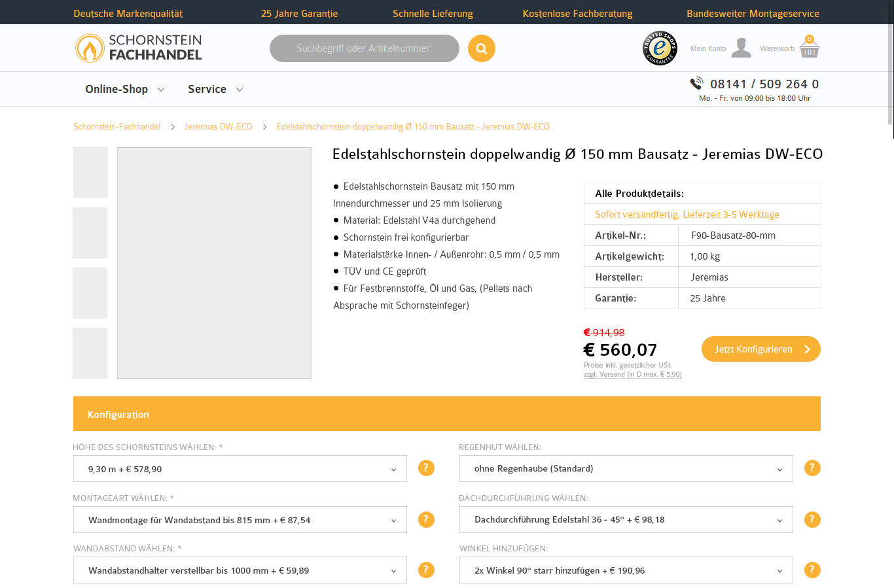Open the Dachdurchführung wählen dropdown
This screenshot has width=894, height=588.
pyautogui.click(x=626, y=520)
